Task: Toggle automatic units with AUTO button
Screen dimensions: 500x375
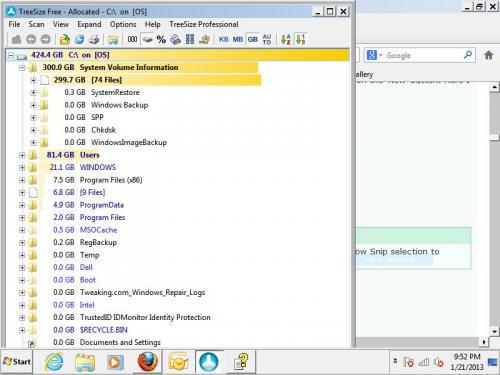Action: tap(267, 39)
